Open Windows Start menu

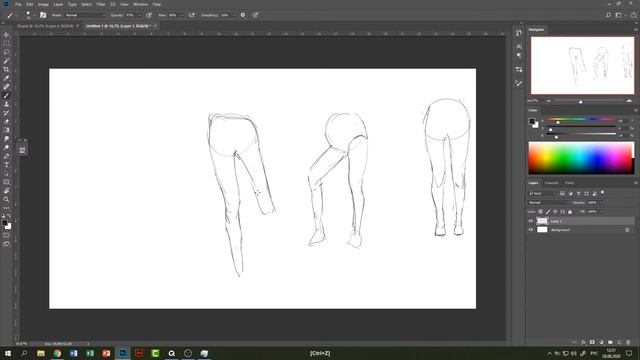click(8, 353)
